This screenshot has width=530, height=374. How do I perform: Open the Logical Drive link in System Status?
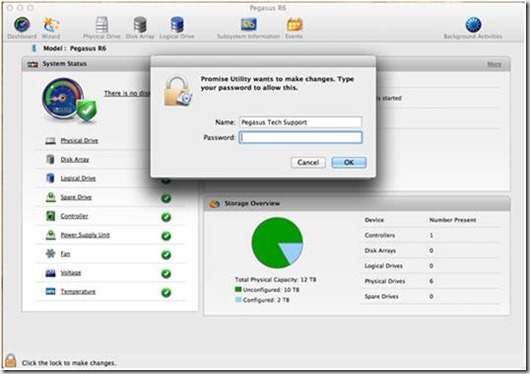[x=78, y=178]
